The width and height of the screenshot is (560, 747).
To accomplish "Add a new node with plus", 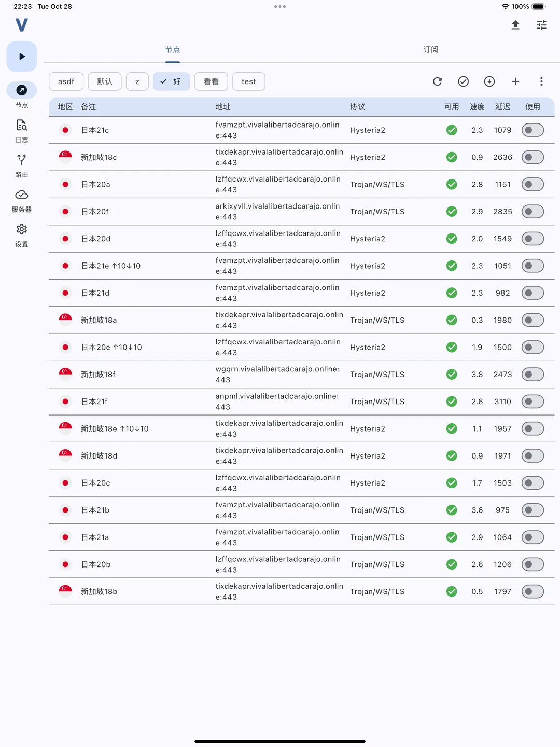I will pyautogui.click(x=515, y=81).
